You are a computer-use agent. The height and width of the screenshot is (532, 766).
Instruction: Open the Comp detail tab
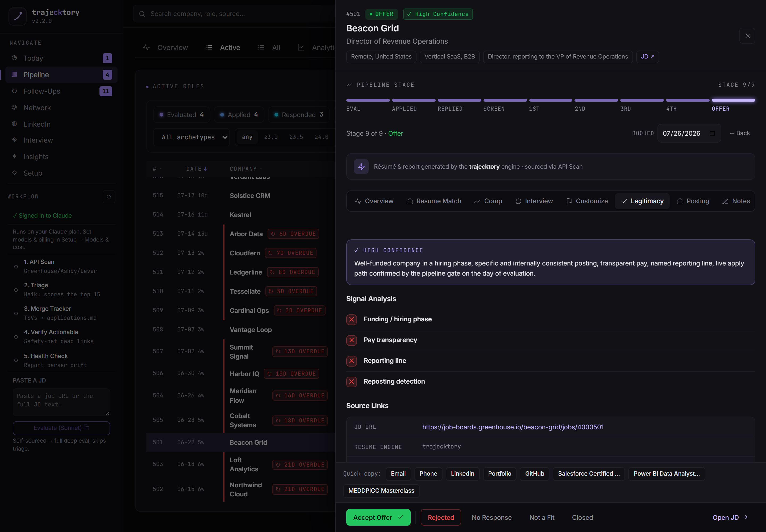(488, 201)
